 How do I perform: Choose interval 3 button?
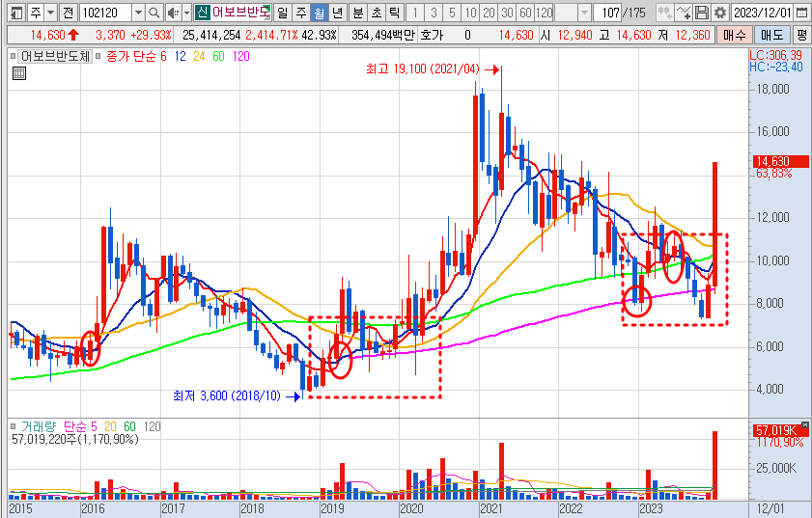434,13
